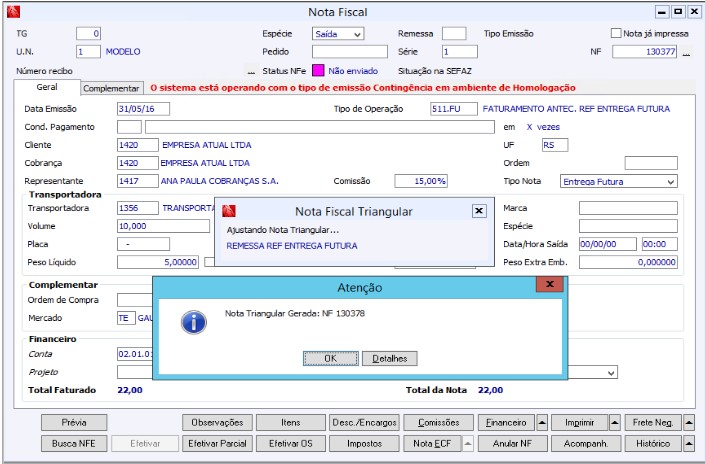705x464 pixels.
Task: Open Detalhes in the Atenção dialog
Action: pos(389,358)
